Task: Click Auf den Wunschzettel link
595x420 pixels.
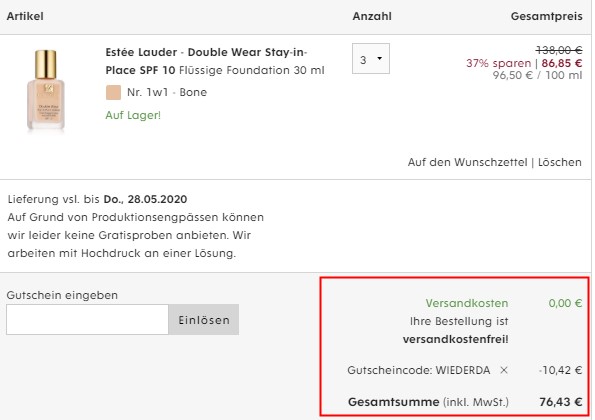Action: coord(468,162)
